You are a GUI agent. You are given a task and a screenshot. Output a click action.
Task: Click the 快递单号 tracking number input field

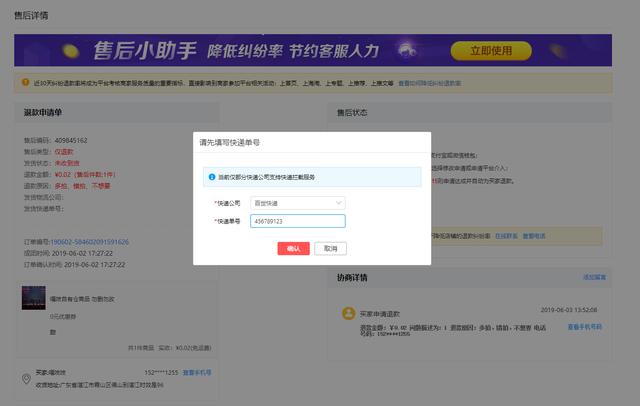click(x=297, y=222)
